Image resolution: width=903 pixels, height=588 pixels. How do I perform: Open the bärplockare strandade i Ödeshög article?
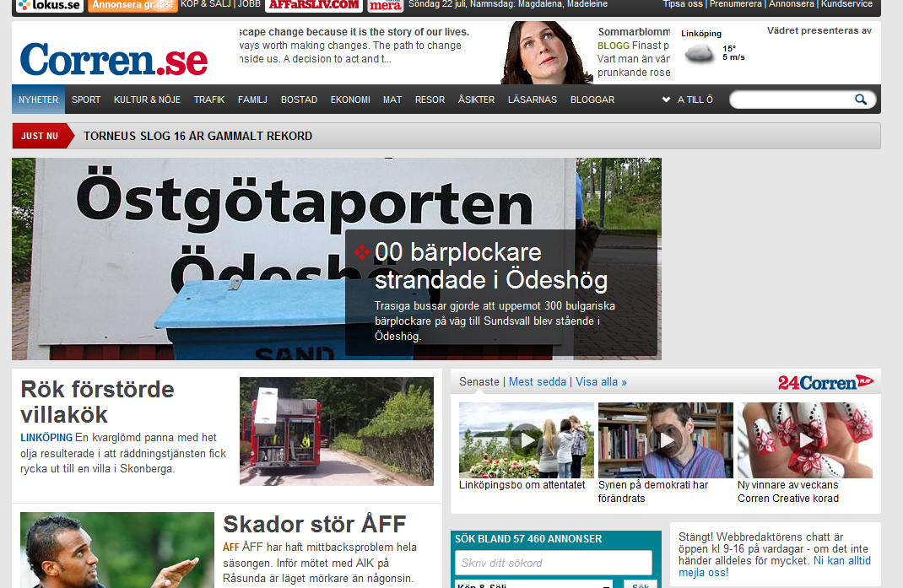(x=490, y=266)
